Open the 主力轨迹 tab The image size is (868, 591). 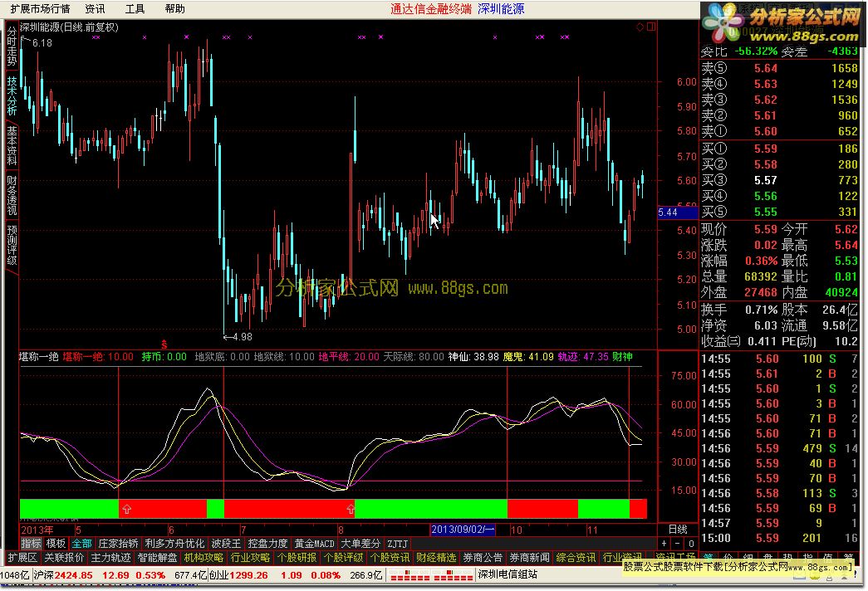tap(110, 557)
